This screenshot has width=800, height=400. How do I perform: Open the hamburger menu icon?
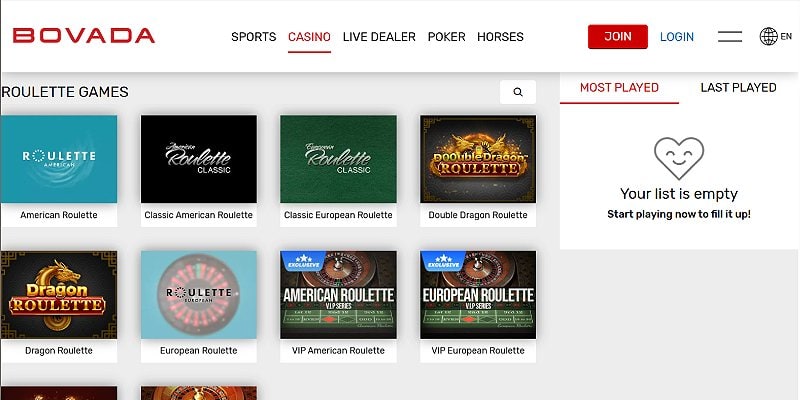(x=730, y=37)
